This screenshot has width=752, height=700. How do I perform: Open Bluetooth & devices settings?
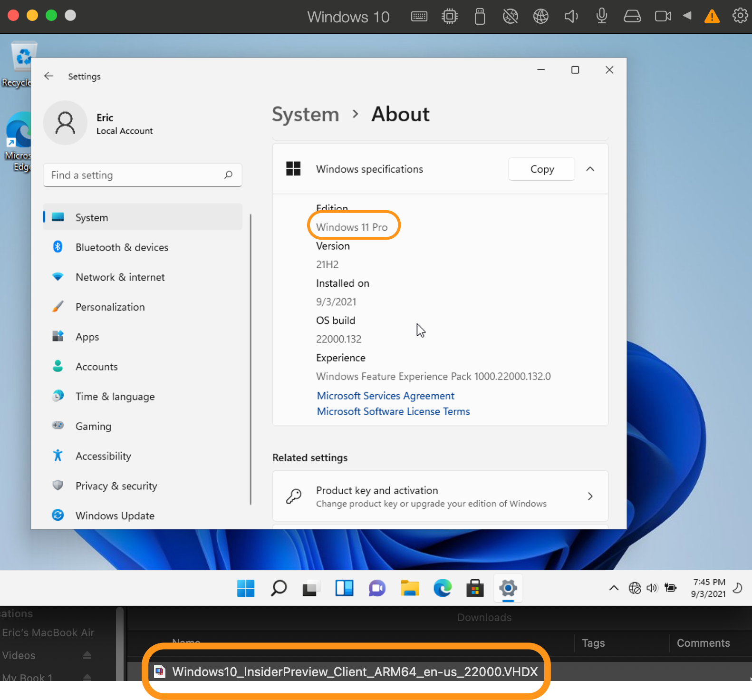pos(143,247)
